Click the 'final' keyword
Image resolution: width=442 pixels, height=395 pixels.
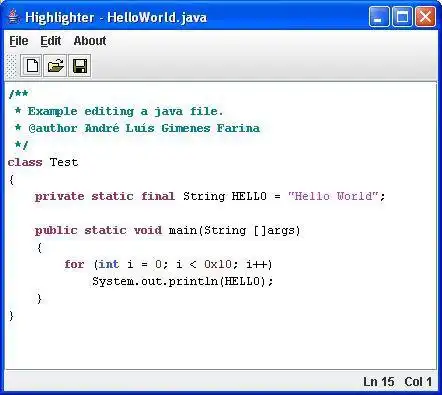point(158,196)
